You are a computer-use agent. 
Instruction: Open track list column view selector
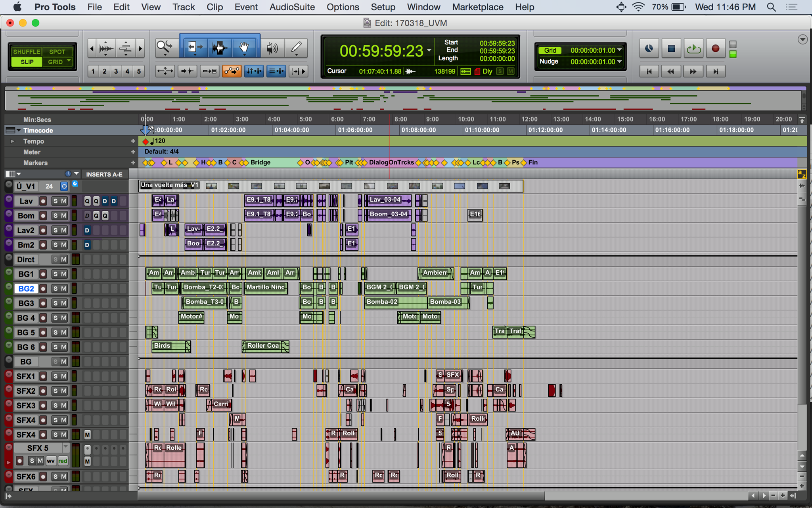coord(13,174)
